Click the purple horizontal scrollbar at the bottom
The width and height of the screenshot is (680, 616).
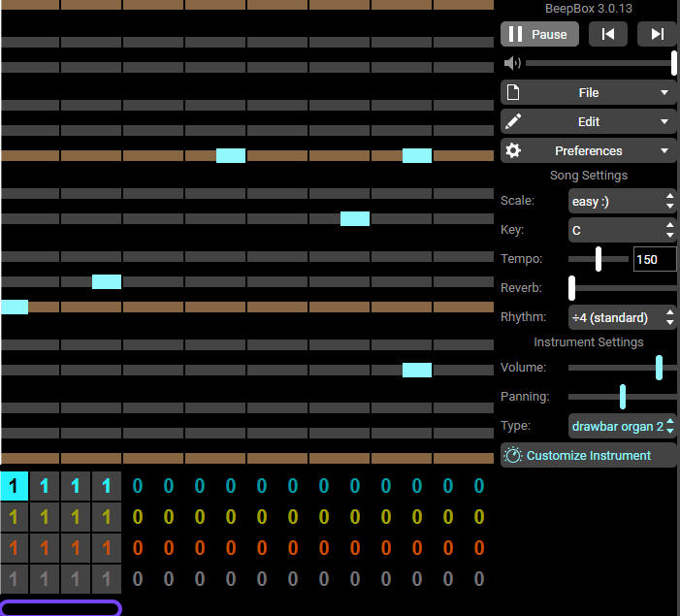tap(60, 608)
